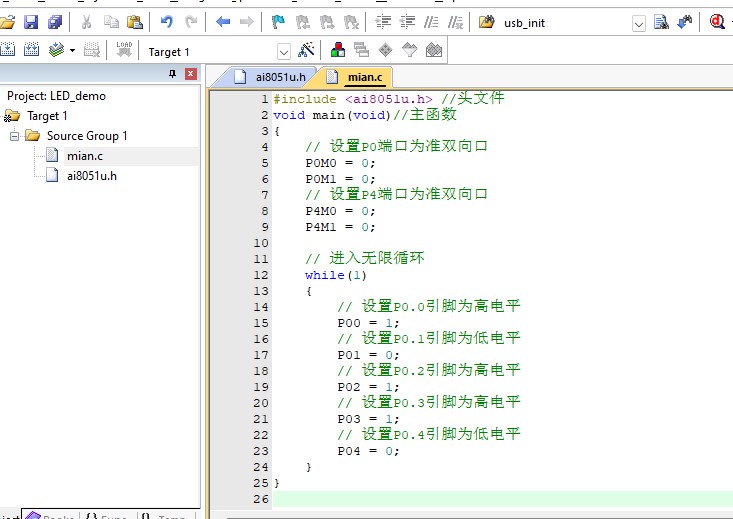Start the debug session icon
The height and width of the screenshot is (519, 733).
[718, 21]
